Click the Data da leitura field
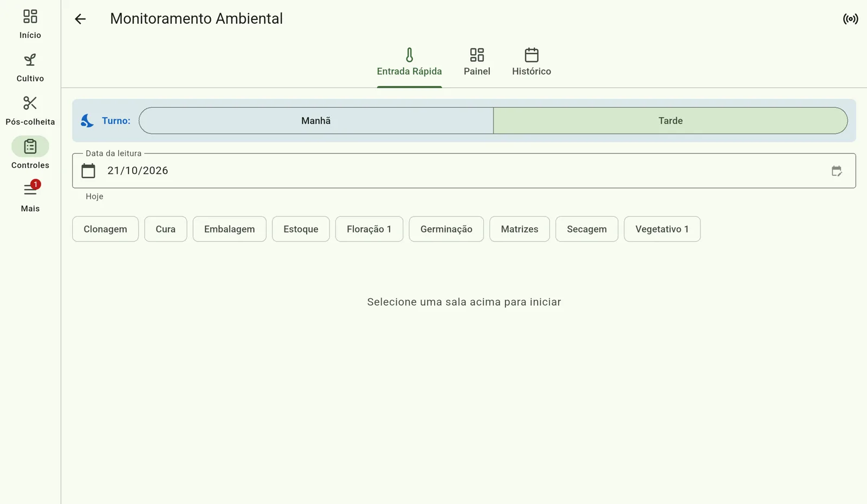 (464, 171)
